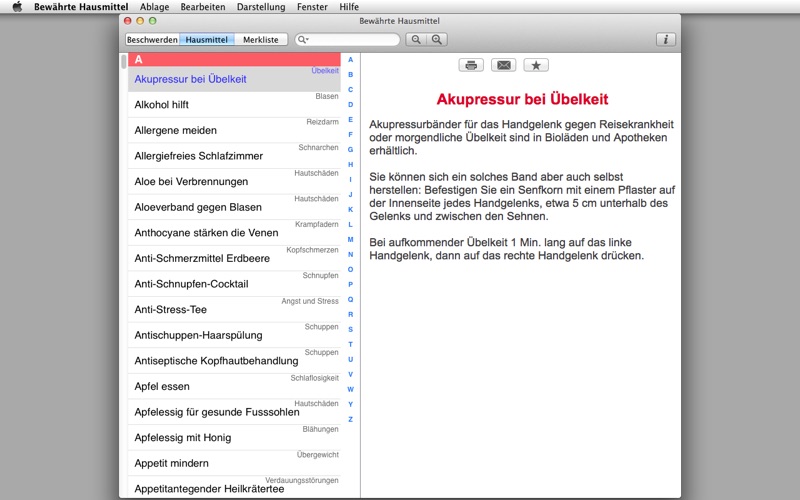Open the info button in the toolbar
This screenshot has width=800, height=500.
click(x=666, y=40)
